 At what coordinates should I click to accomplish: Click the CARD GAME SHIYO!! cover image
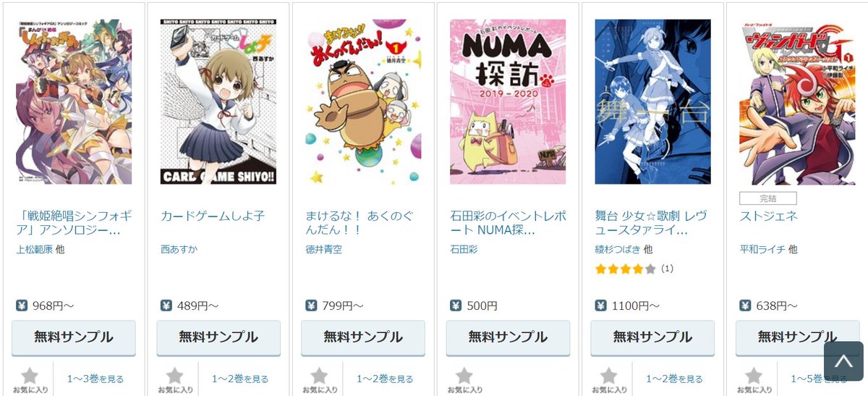(218, 101)
